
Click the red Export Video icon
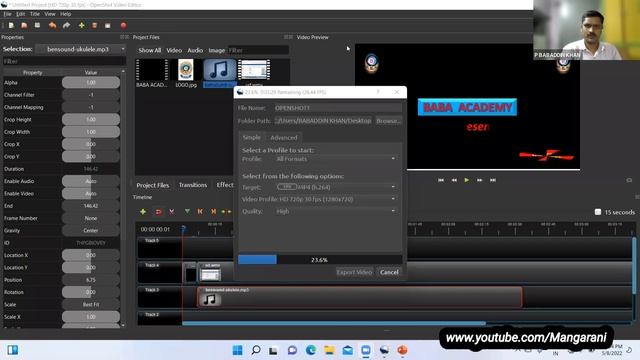click(123, 25)
